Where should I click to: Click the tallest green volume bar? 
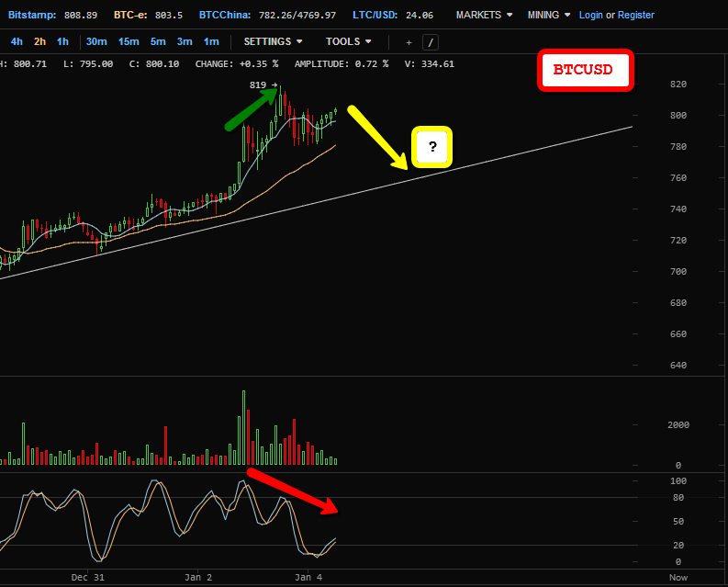click(243, 427)
